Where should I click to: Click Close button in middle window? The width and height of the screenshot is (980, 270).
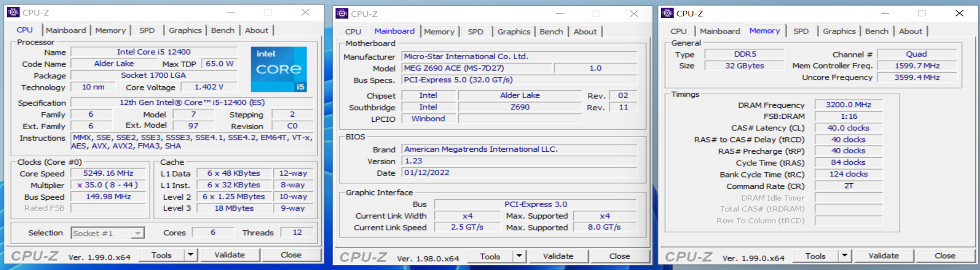(x=620, y=256)
